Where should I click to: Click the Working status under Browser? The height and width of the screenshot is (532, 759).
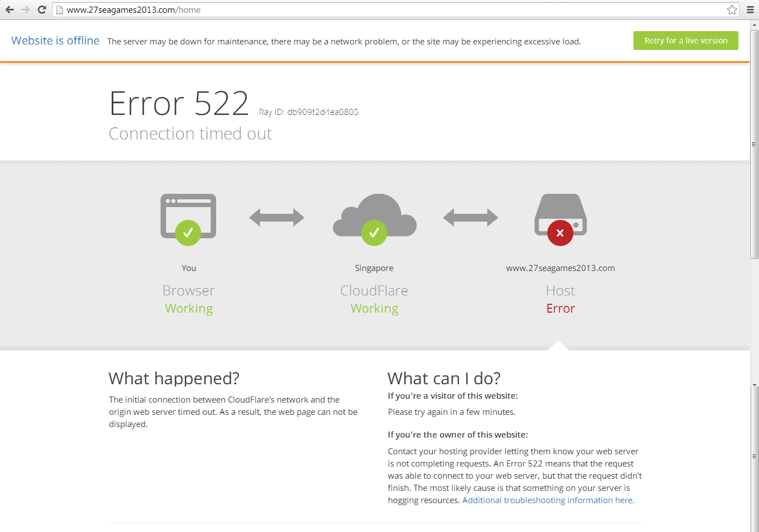[189, 309]
